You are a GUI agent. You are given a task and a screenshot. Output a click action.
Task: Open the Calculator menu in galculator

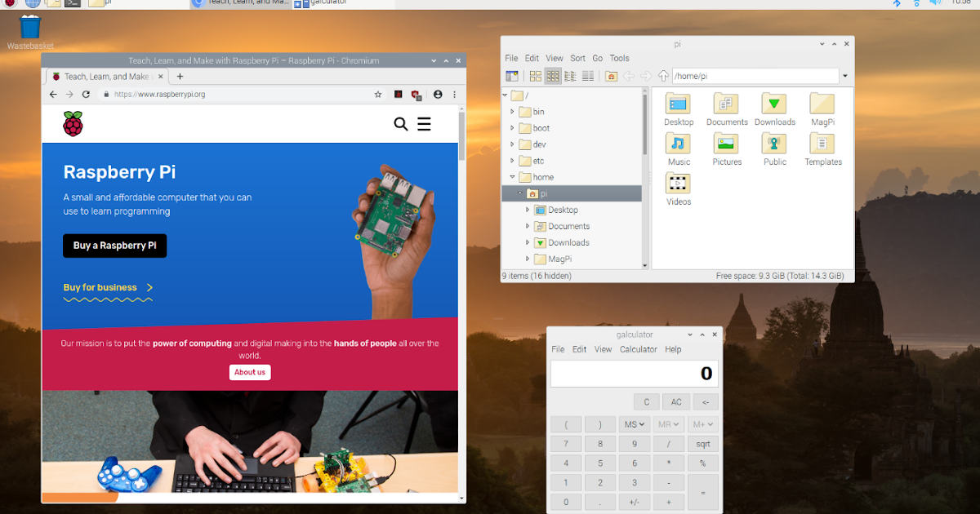639,349
